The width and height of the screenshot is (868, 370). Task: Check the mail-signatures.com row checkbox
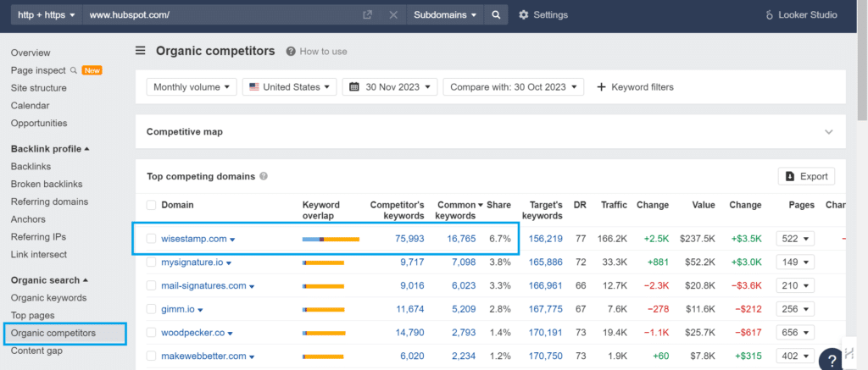(x=151, y=286)
